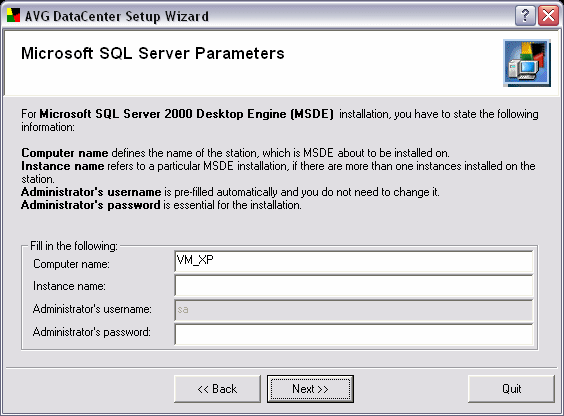
Task: Click the question mark help button
Action: click(x=525, y=16)
